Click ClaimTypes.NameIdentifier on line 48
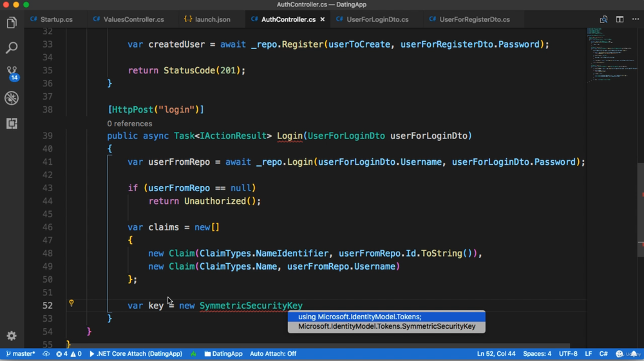This screenshot has width=644, height=361. click(x=264, y=253)
